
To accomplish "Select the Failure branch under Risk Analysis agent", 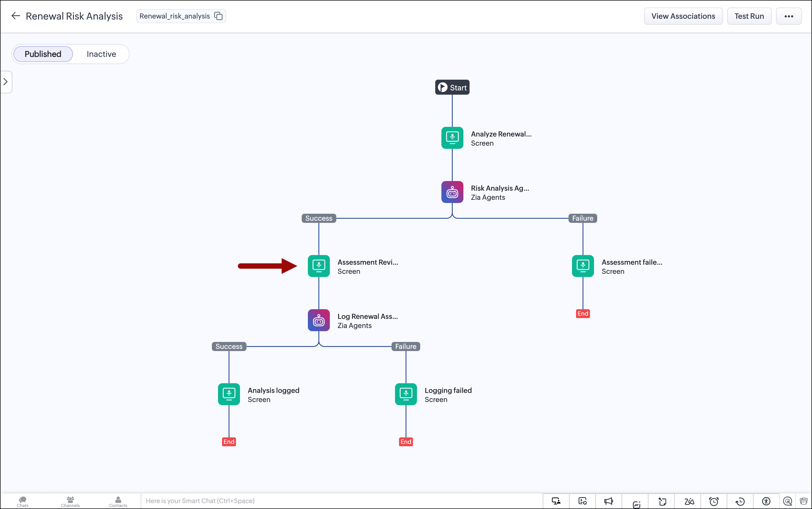I will 583,218.
